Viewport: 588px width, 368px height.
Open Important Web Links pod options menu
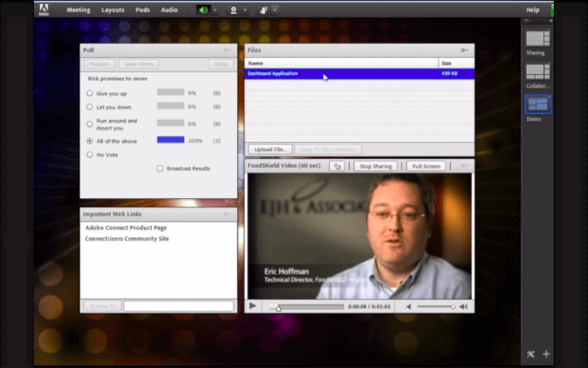[x=227, y=214]
